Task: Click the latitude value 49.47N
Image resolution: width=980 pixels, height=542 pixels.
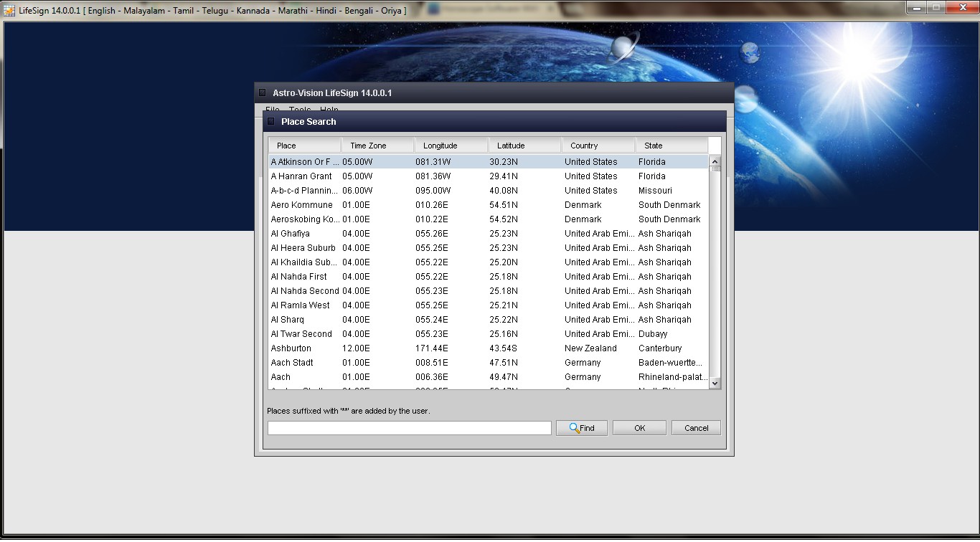Action: (x=504, y=377)
